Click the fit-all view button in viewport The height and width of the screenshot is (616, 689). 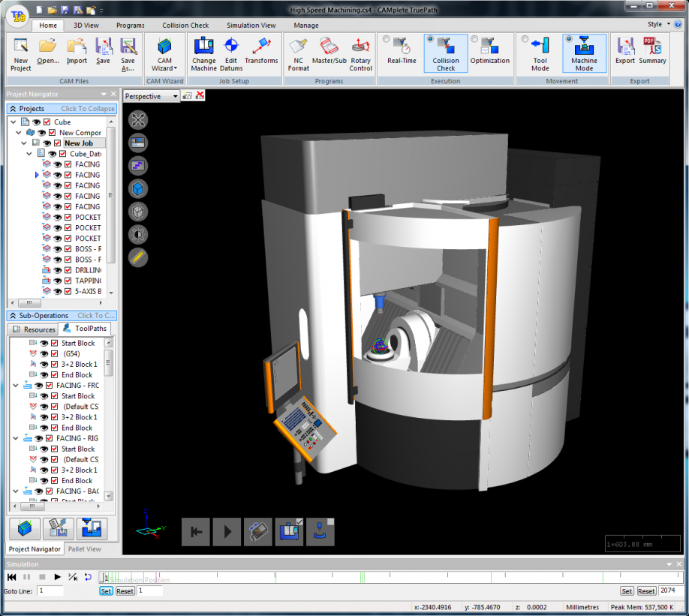[138, 120]
